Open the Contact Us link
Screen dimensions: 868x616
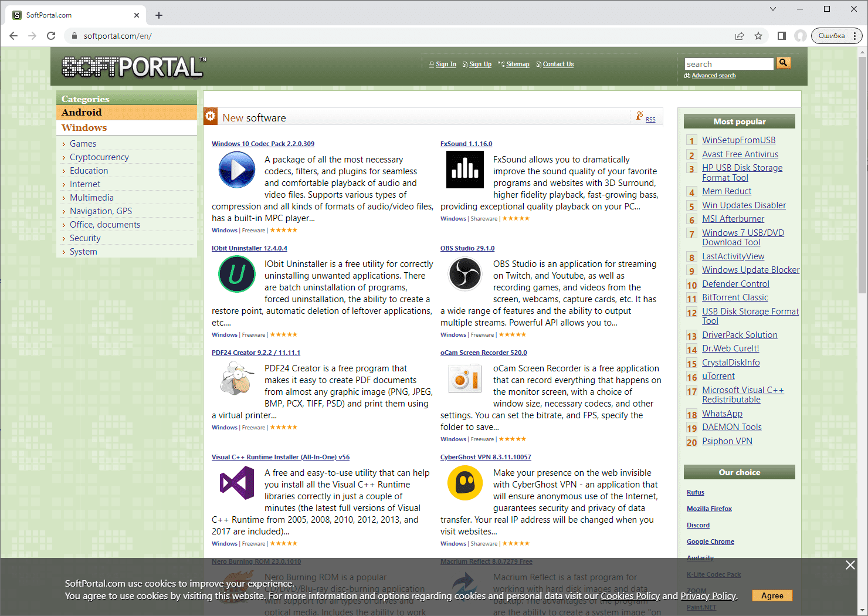[558, 65]
